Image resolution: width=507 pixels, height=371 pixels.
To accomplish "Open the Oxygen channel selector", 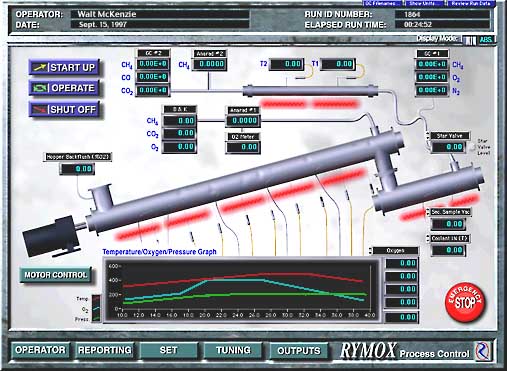I will pos(371,251).
